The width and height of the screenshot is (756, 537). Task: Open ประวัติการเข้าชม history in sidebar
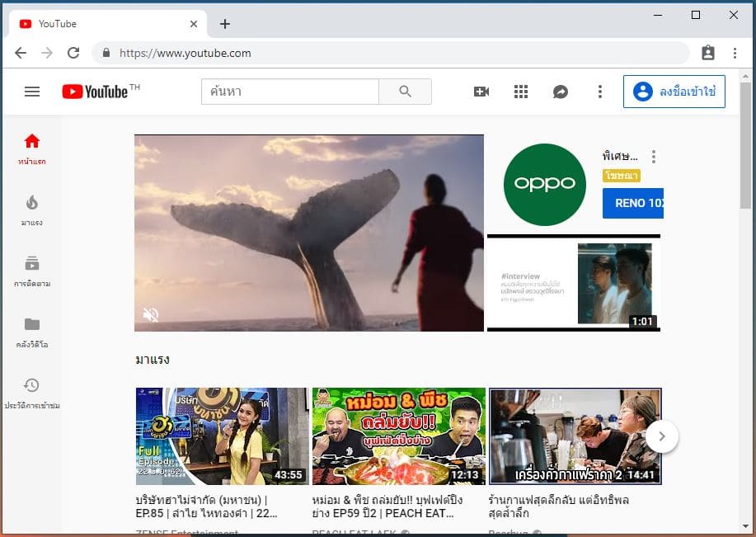[x=32, y=393]
